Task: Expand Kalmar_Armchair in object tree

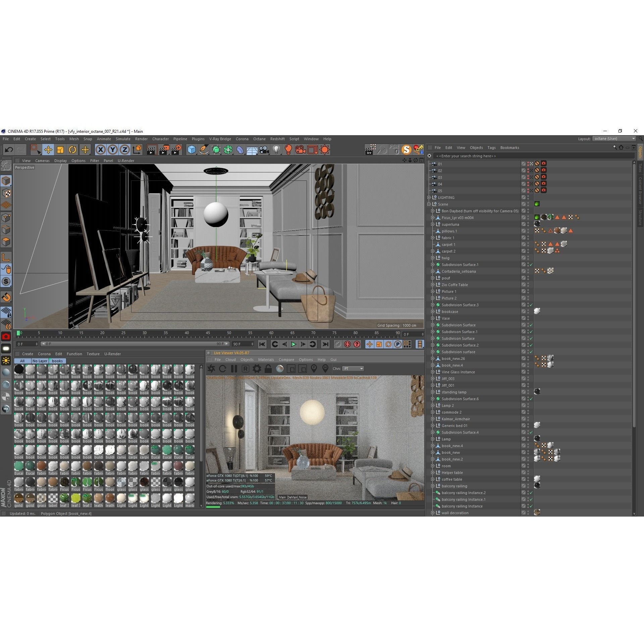Action: [433, 419]
